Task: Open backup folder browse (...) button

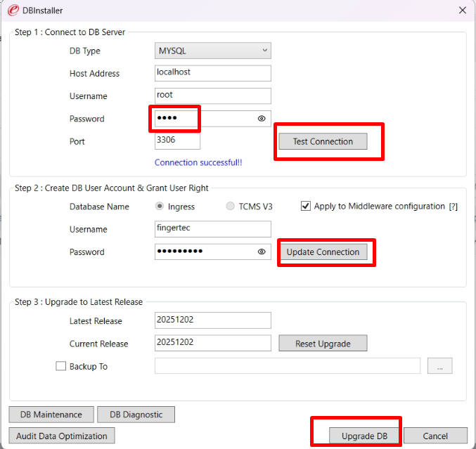Action: 439,366
